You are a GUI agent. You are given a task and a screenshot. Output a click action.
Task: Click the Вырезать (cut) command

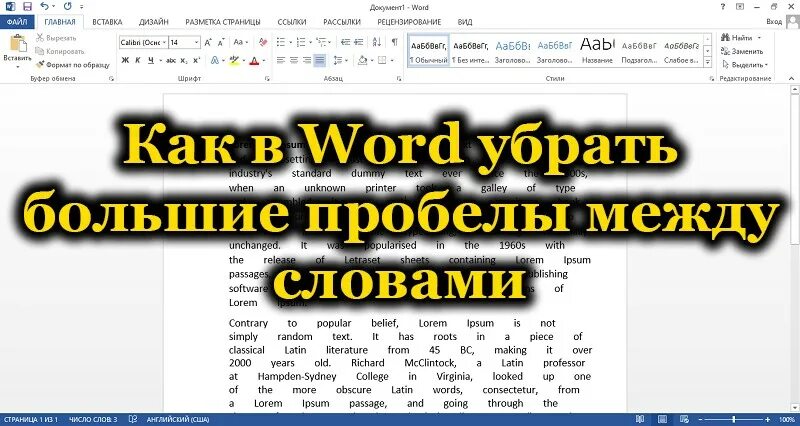click(56, 38)
